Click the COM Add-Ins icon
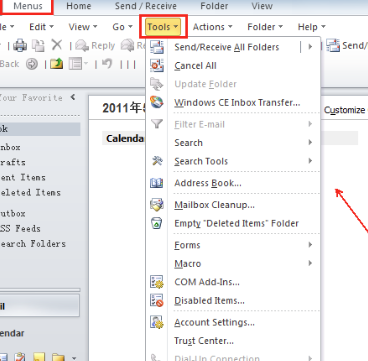The image size is (368, 361). click(157, 282)
